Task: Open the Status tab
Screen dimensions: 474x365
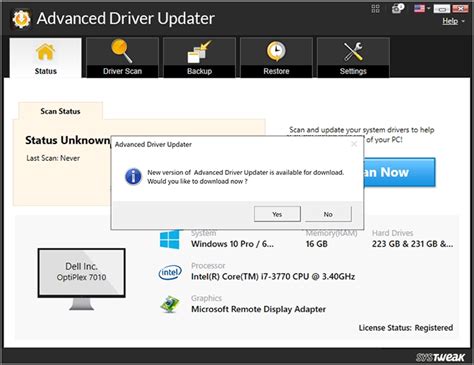Action: pos(45,58)
